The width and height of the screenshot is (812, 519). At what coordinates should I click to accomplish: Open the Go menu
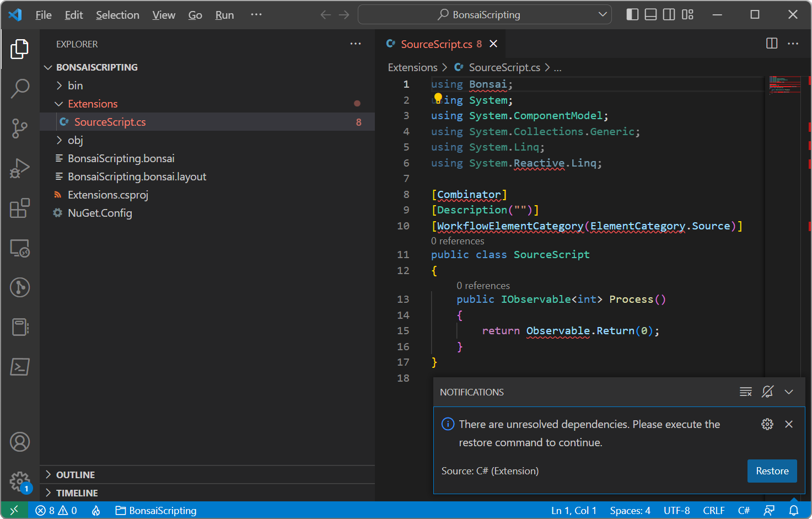pos(195,15)
